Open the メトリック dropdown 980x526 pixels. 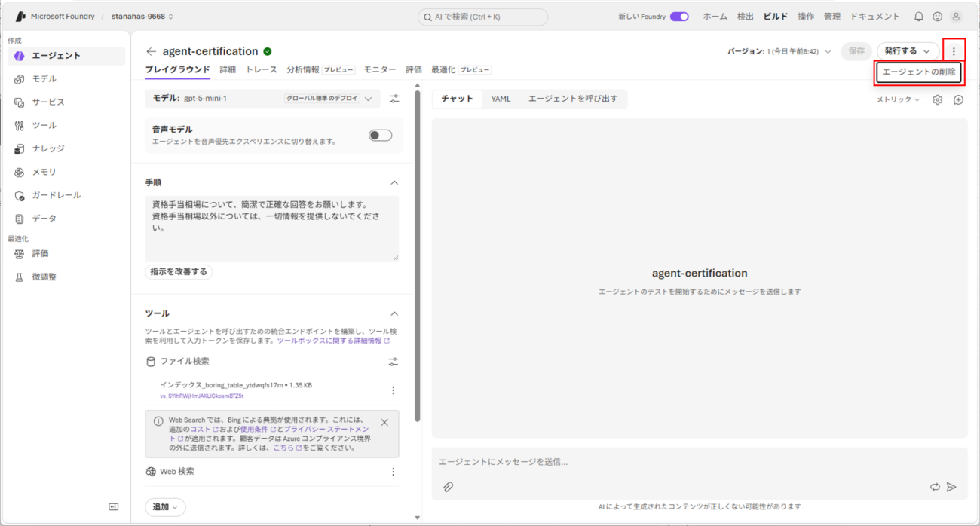(898, 99)
